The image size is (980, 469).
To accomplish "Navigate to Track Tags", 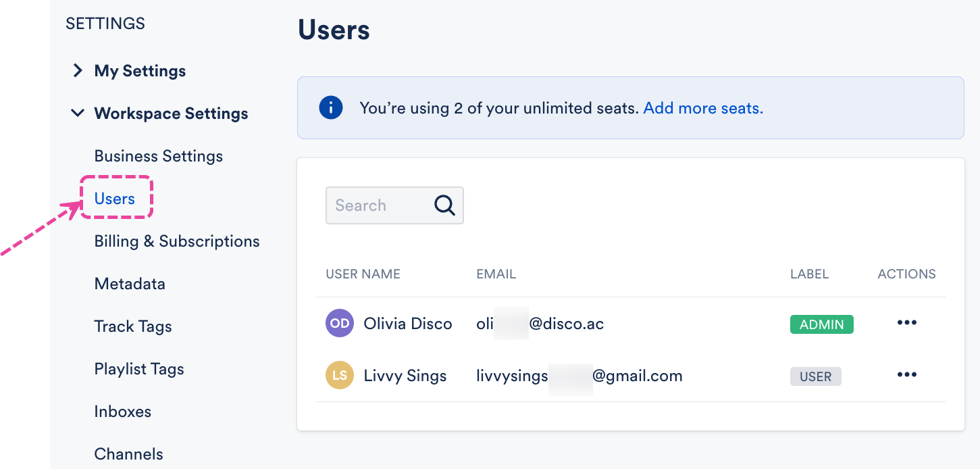I will coord(133,326).
